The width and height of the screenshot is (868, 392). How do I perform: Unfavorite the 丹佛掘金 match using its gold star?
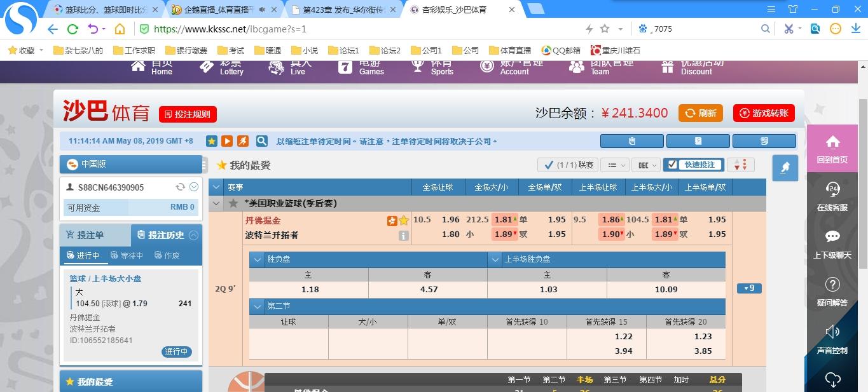click(404, 220)
